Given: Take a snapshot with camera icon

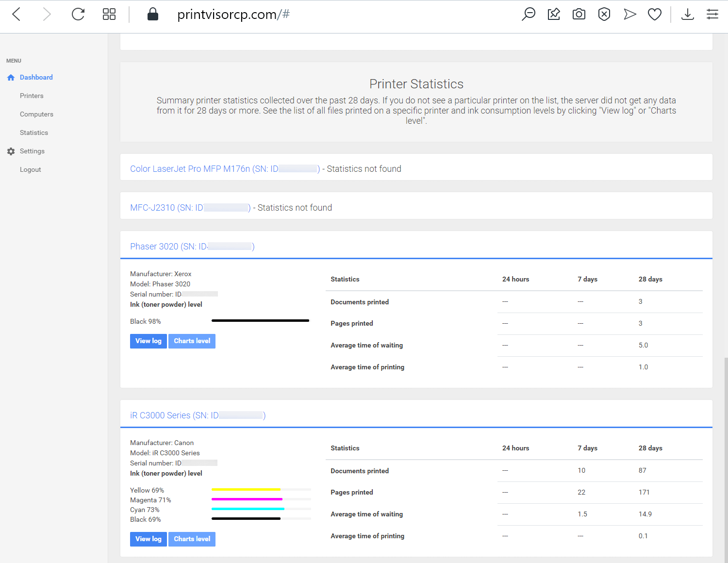Looking at the screenshot, I should pos(579,14).
